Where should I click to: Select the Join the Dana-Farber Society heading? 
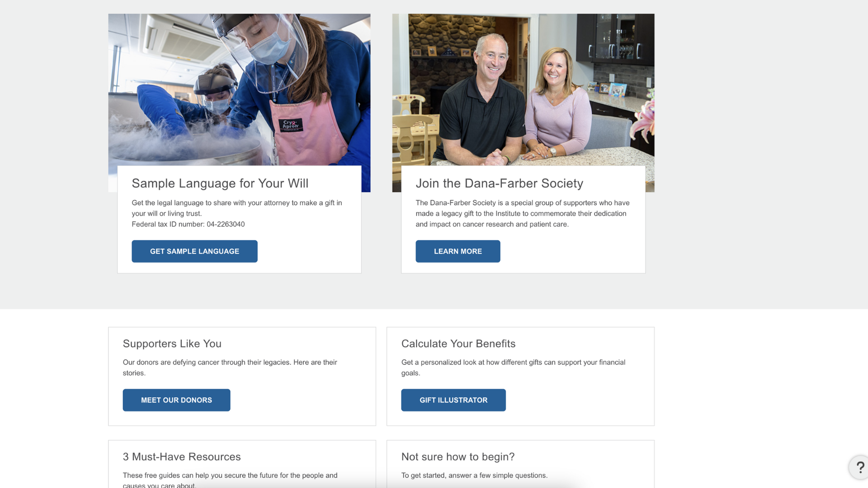499,183
